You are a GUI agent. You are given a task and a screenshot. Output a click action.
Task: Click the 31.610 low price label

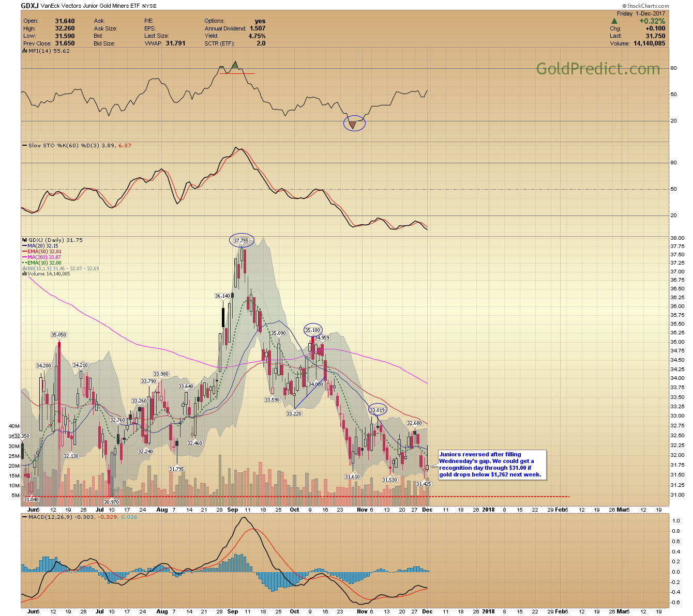click(352, 477)
